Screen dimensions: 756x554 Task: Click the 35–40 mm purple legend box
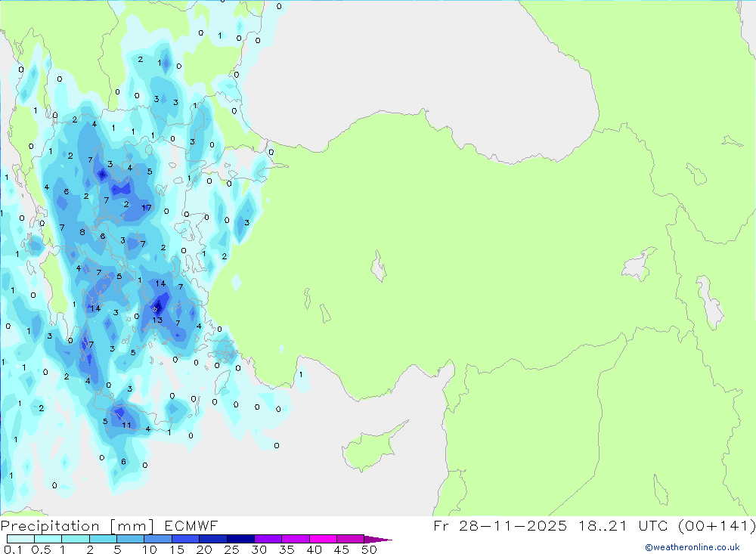coord(296,539)
